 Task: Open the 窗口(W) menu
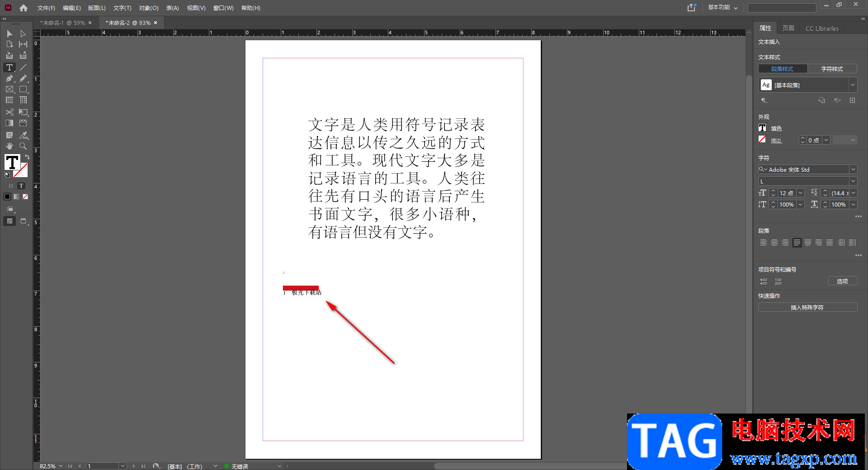tap(223, 8)
